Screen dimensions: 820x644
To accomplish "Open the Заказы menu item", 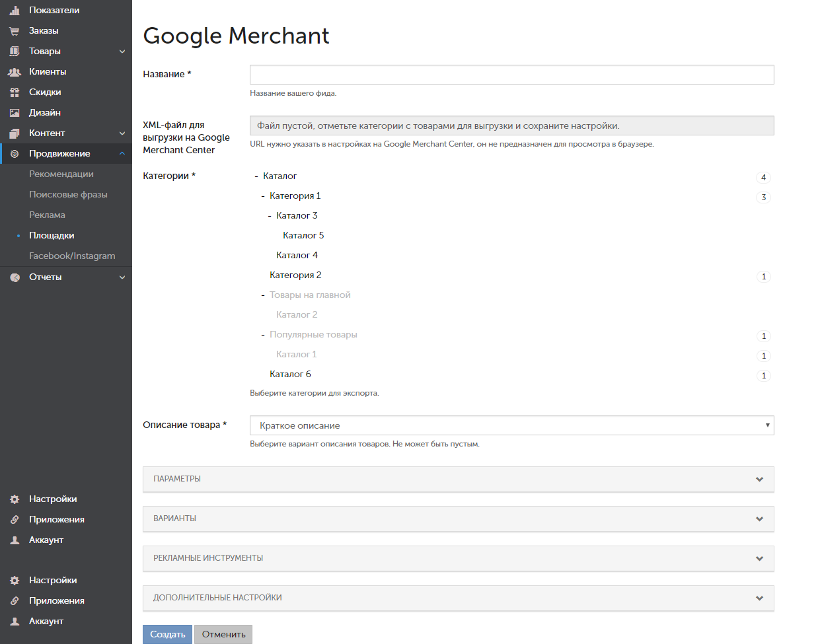I will click(44, 30).
